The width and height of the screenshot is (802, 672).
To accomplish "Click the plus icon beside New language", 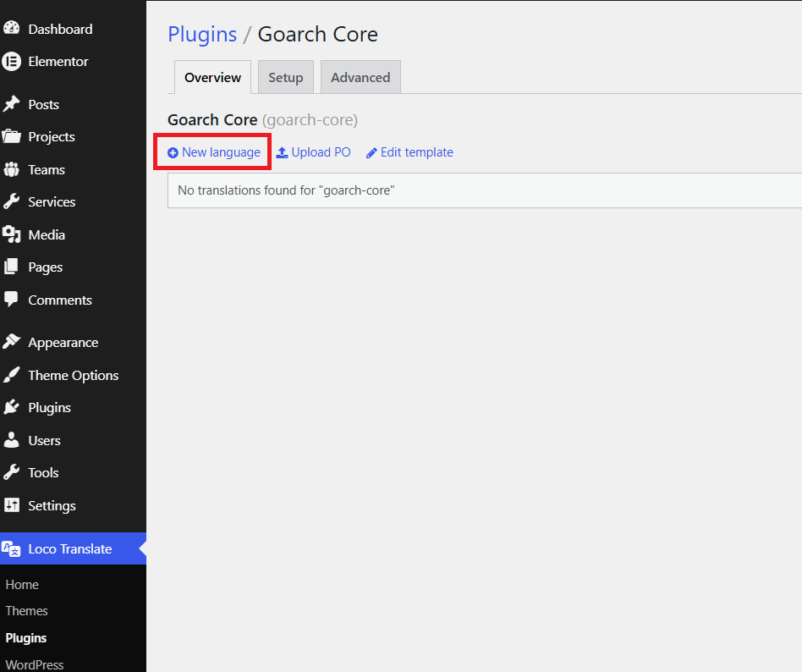I will 173,152.
